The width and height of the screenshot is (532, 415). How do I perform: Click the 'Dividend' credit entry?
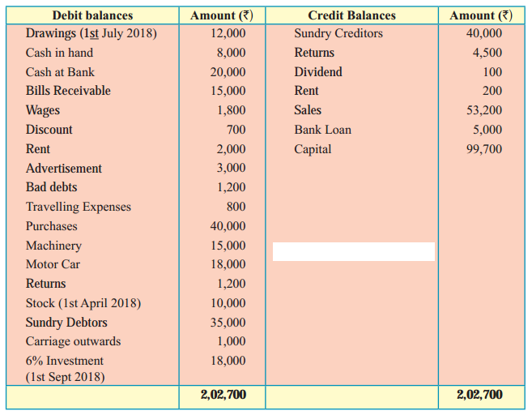(x=318, y=72)
